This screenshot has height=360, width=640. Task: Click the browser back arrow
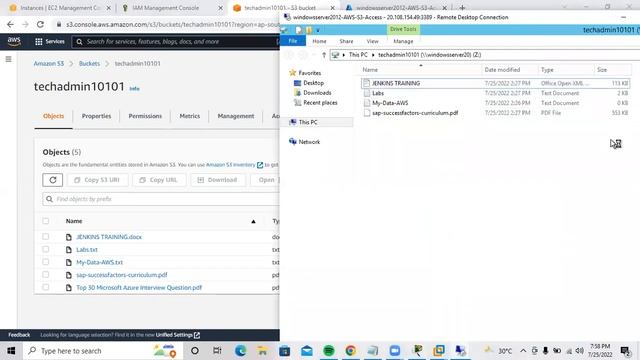click(10, 24)
